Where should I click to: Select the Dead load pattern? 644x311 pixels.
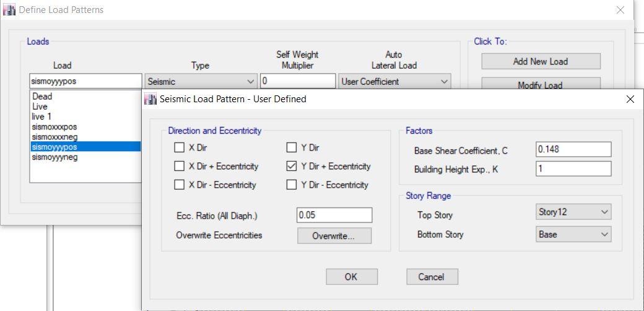(x=43, y=97)
